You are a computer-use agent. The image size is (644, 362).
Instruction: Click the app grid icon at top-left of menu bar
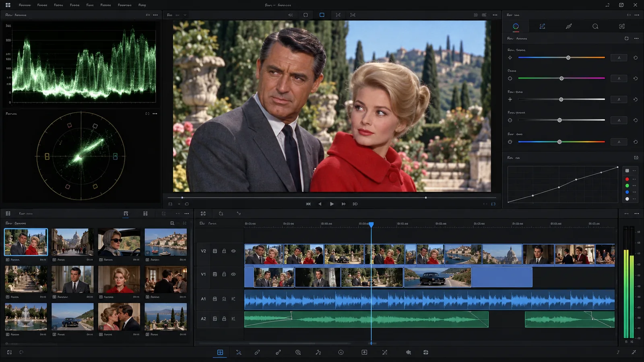(x=8, y=5)
